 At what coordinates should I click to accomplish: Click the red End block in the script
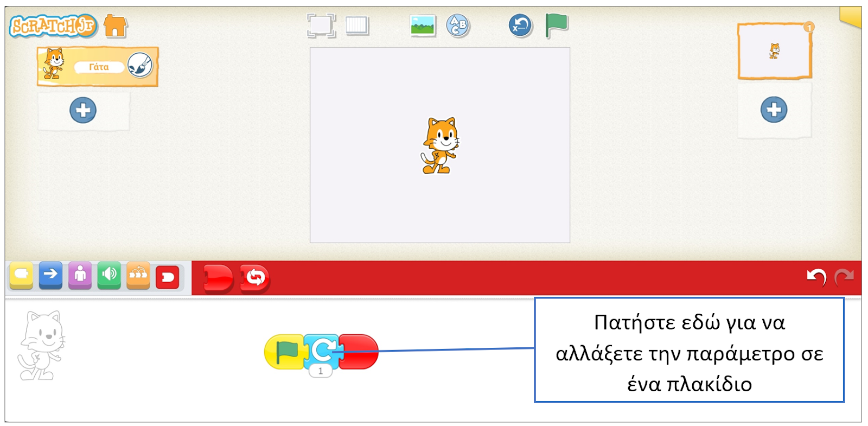(359, 352)
